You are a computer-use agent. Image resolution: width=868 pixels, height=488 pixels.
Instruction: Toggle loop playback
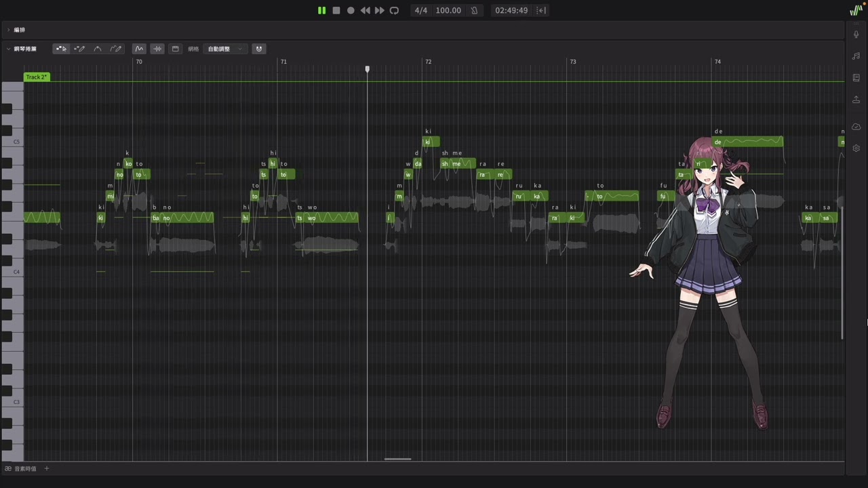coord(394,10)
